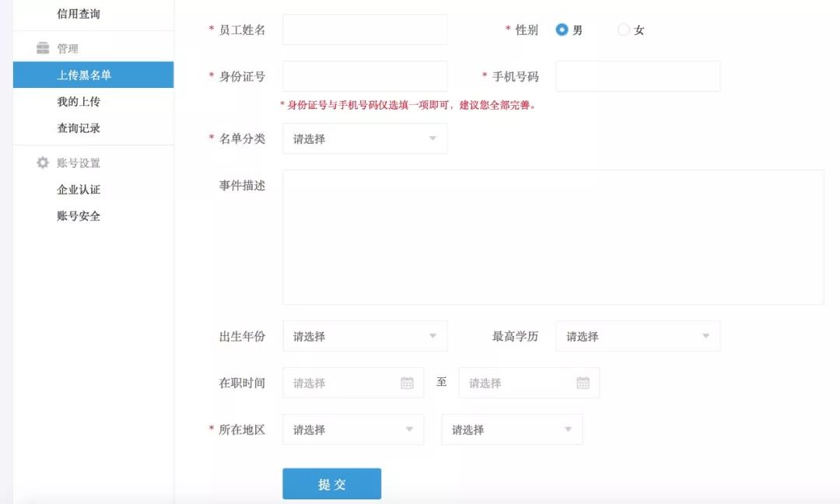
Task: Open the 名单分类 dropdown
Action: tap(365, 138)
